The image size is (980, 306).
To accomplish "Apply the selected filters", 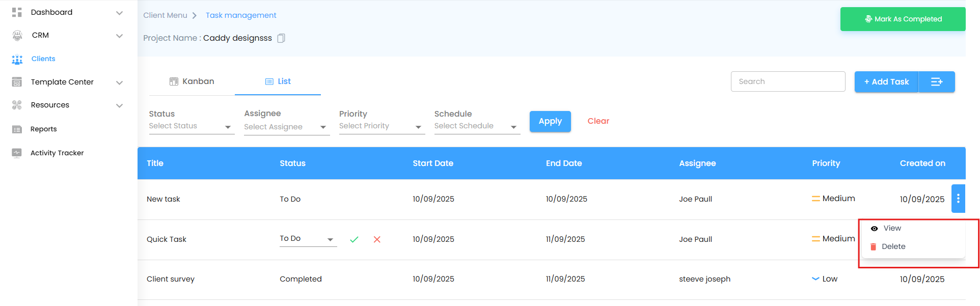I will pos(550,121).
